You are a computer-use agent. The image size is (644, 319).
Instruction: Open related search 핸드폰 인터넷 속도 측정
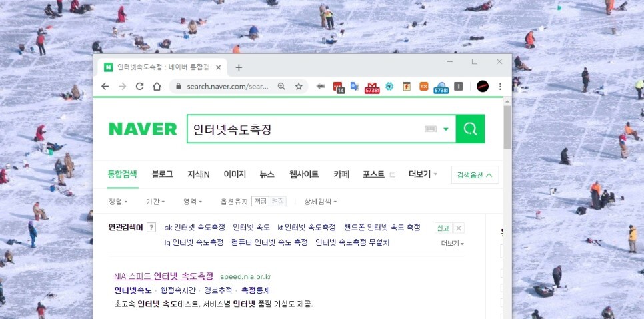[382, 228]
